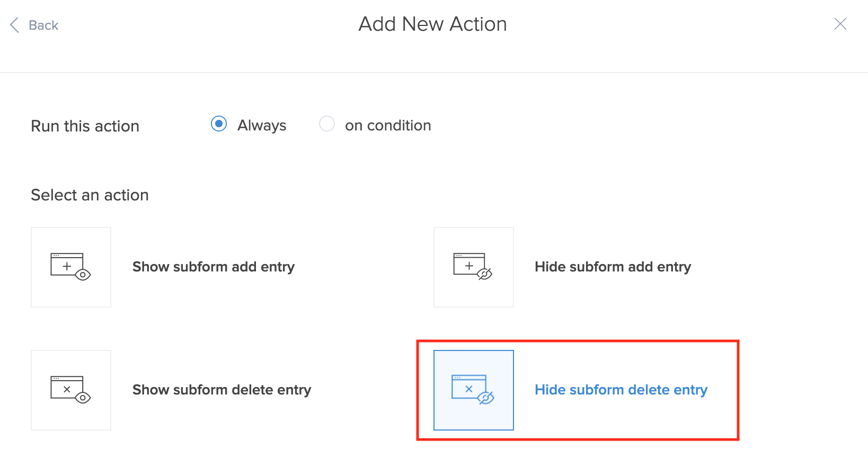Choose the Show subform delete entry icon
The height and width of the screenshot is (474, 868).
71,390
